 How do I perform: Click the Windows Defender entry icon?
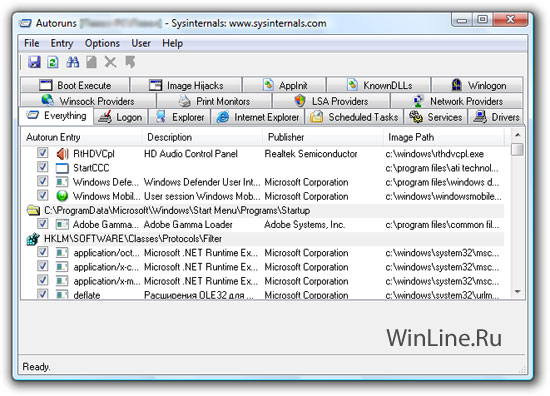62,182
